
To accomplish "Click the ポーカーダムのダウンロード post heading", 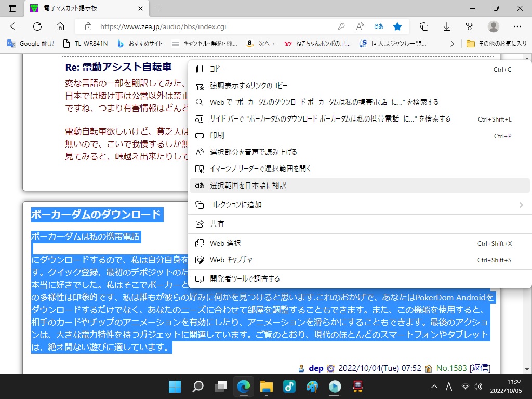I will 96,215.
